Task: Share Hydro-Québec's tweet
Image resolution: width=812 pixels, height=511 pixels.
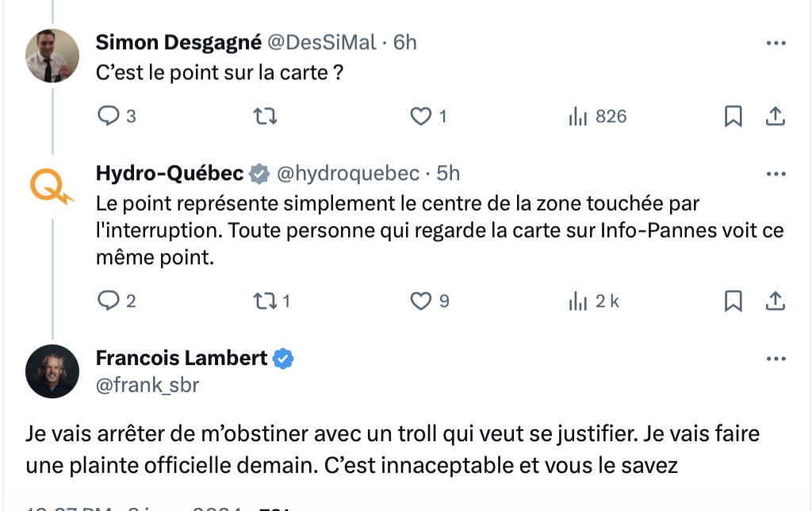Action: point(776,301)
